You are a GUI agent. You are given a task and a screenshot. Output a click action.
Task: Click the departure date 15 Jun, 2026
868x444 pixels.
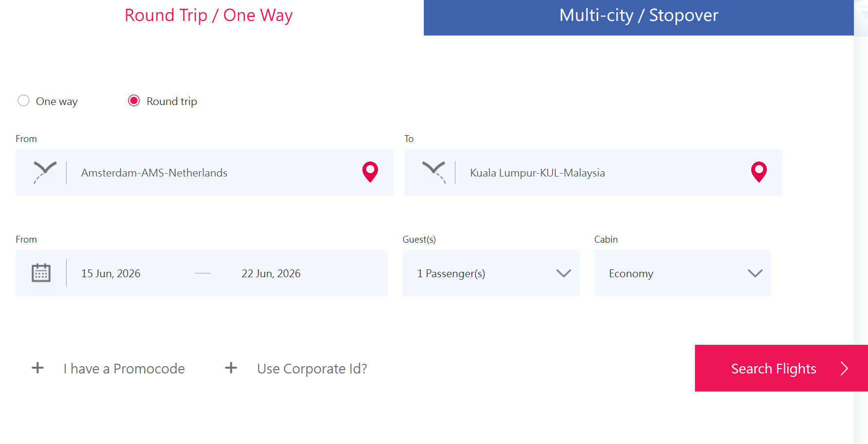(x=110, y=273)
